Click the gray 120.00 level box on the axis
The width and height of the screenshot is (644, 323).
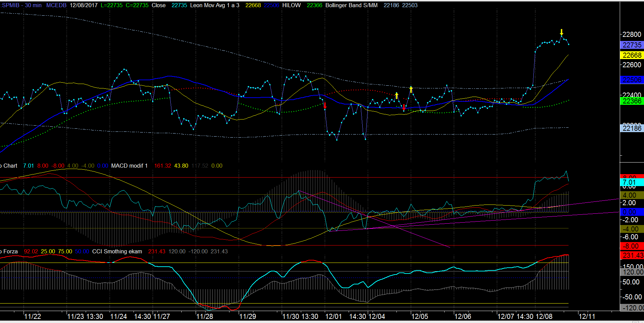coord(632,272)
